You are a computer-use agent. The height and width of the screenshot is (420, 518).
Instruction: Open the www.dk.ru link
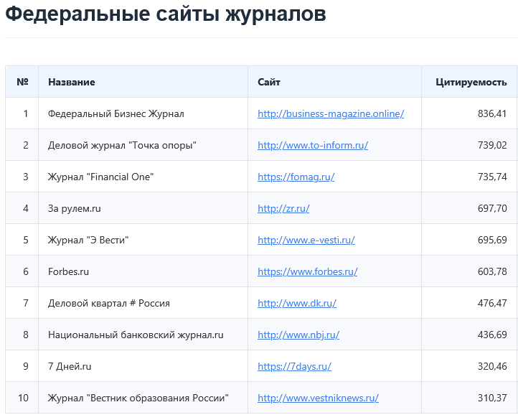297,303
